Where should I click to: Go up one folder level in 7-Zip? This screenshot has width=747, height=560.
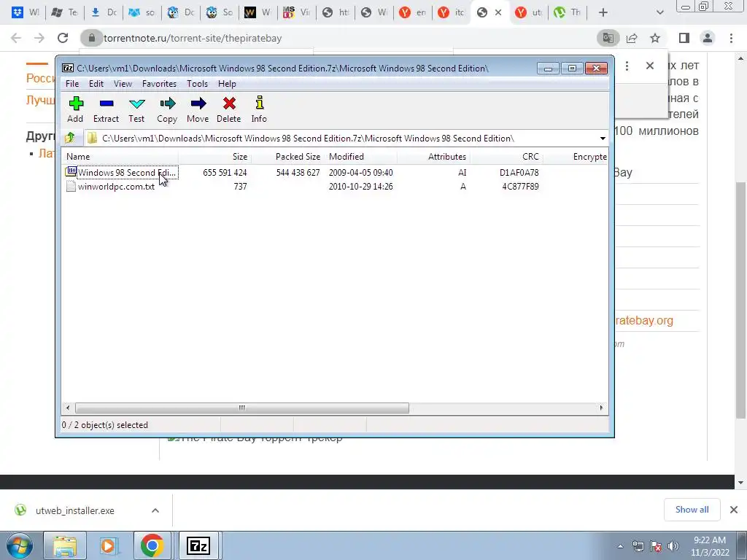(69, 138)
